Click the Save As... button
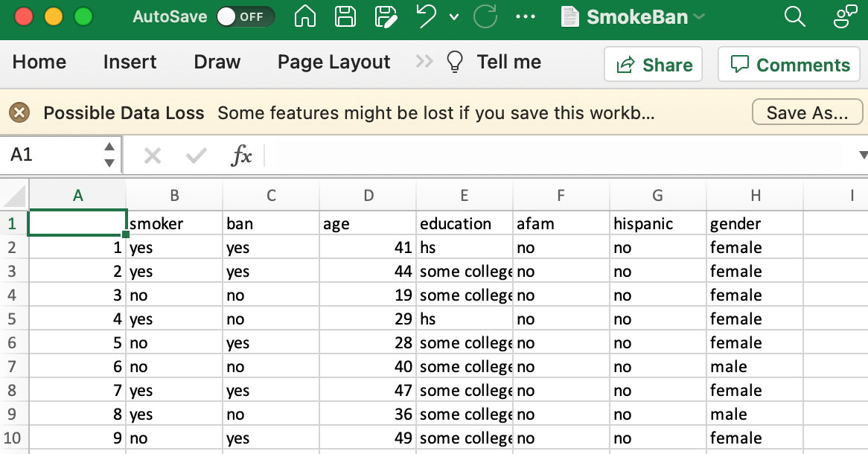Screen dimensions: 868x454 807,113
